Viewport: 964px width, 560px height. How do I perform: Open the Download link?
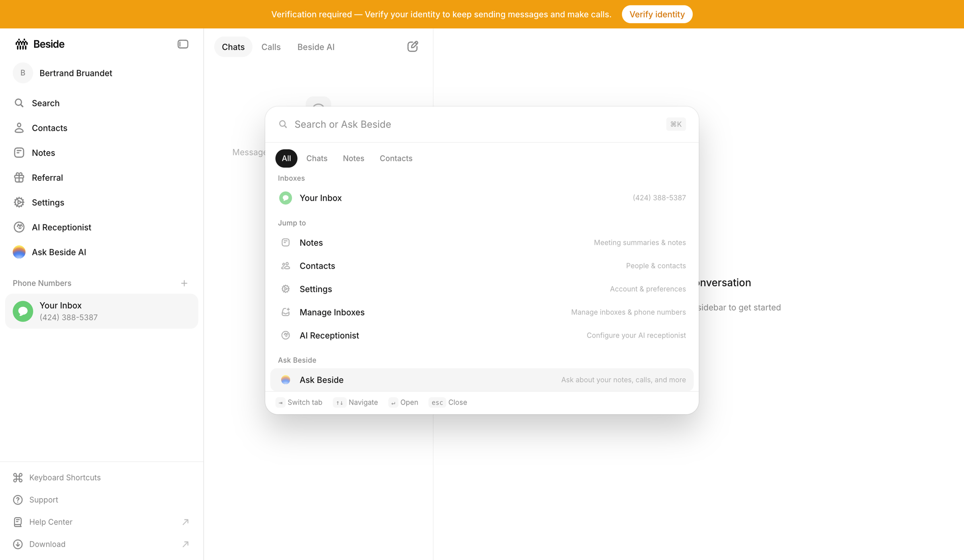tap(102, 544)
